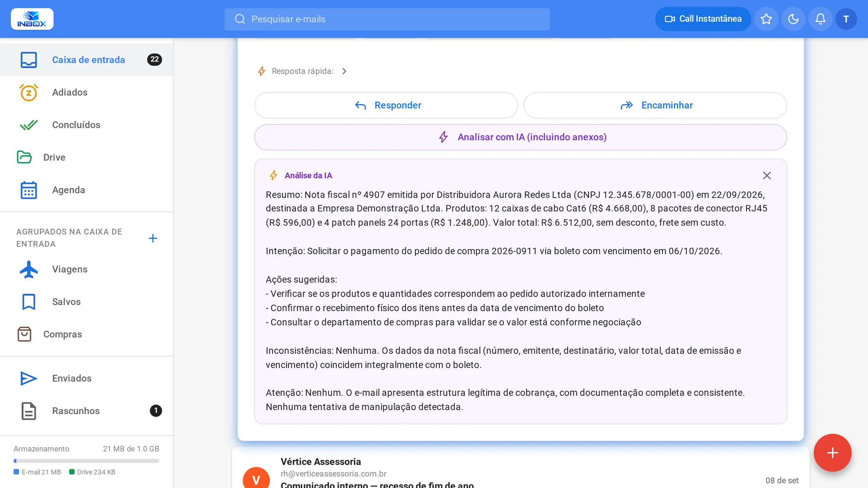Click the 'Drive 234 KB' storage legend
868x488 pixels.
[x=92, y=472]
